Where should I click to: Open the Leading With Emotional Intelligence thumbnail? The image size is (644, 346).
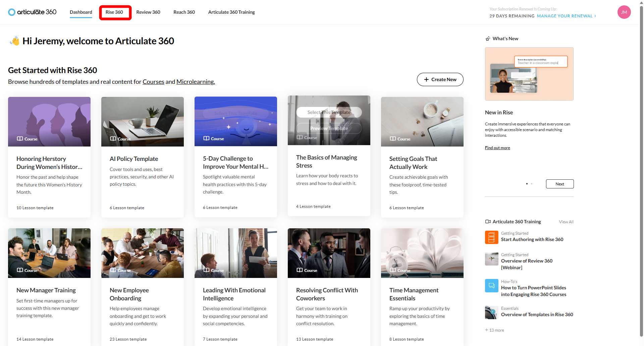(x=236, y=253)
